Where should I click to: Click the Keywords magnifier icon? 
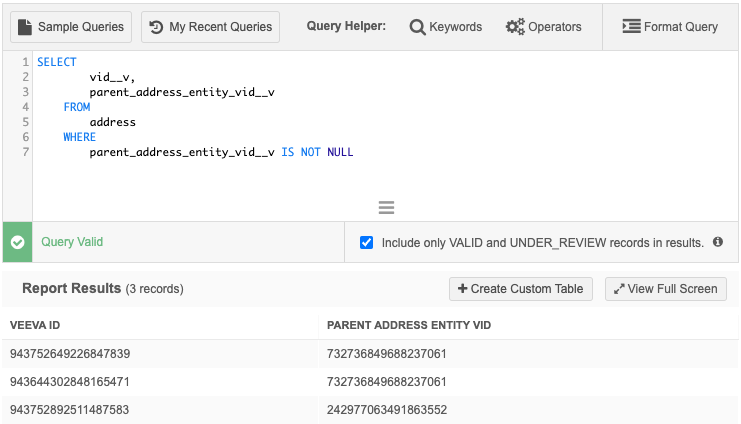(417, 27)
